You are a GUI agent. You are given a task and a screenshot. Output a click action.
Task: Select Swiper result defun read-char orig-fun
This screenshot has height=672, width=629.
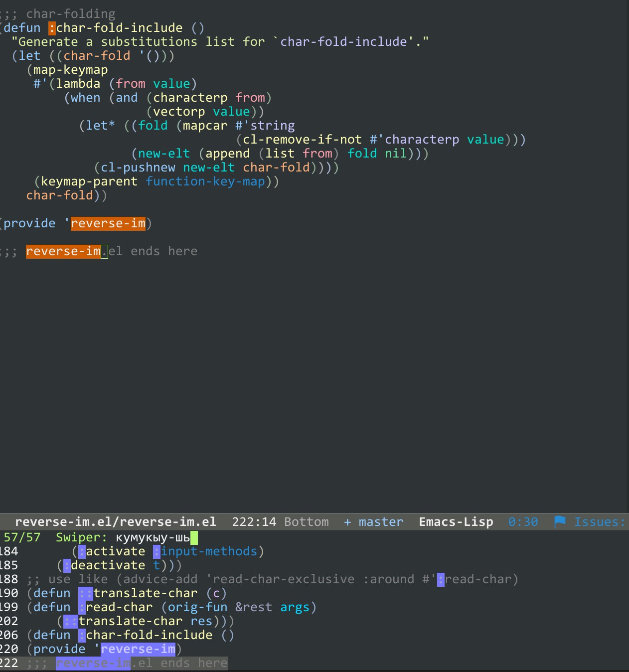314,607
